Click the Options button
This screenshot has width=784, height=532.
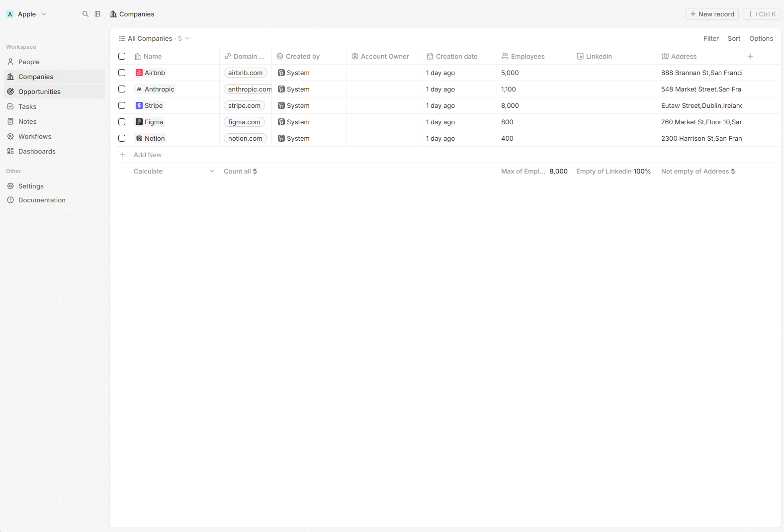761,38
